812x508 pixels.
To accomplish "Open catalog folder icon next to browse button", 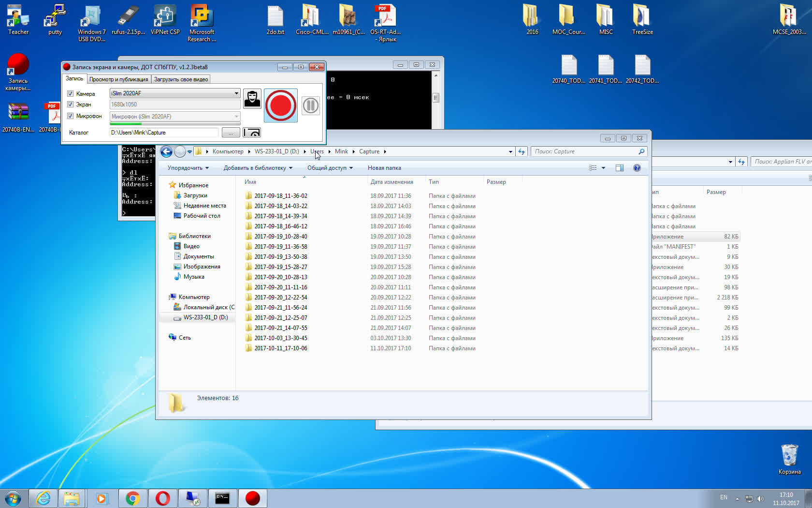I will (x=252, y=132).
